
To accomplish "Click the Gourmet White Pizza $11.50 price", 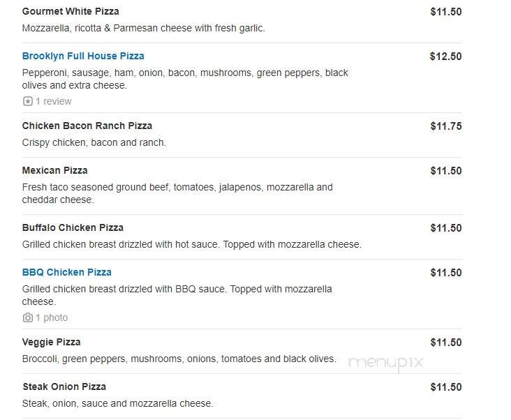I will 446,12.
